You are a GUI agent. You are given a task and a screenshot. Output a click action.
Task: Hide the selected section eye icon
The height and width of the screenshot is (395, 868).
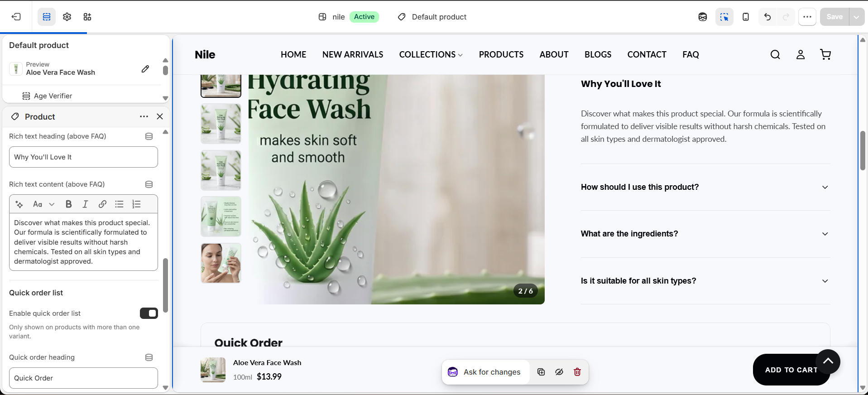(559, 372)
